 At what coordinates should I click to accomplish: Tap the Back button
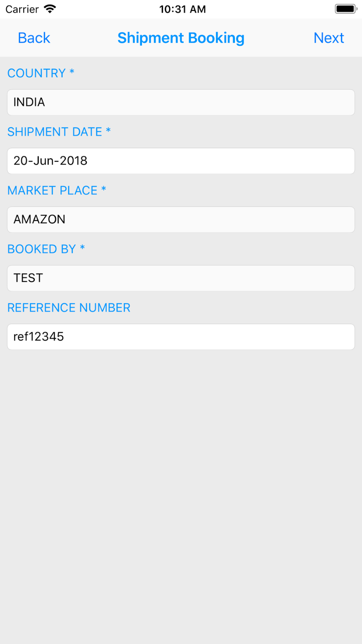pyautogui.click(x=34, y=38)
